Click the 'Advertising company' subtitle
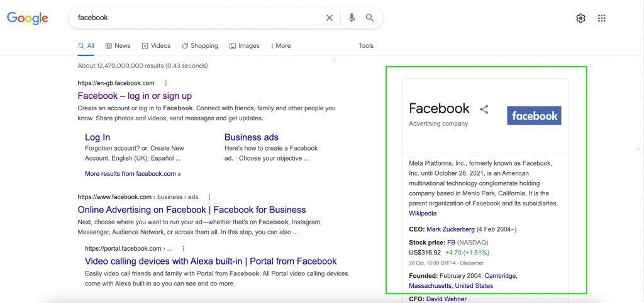The image size is (644, 303). pos(438,123)
